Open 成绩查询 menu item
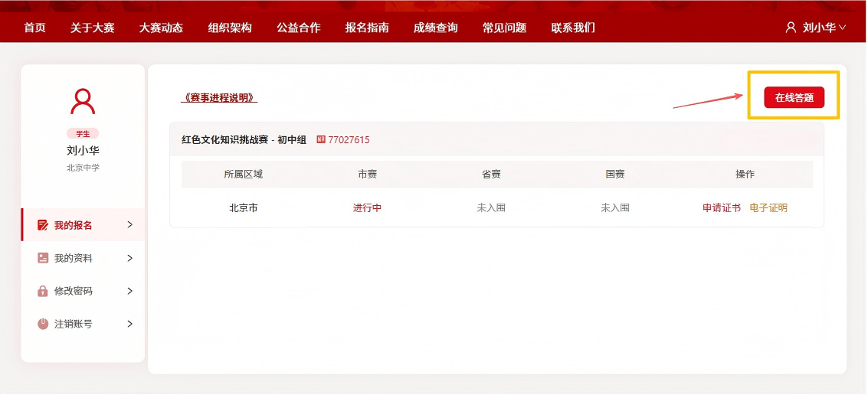868x395 pixels. (436, 28)
